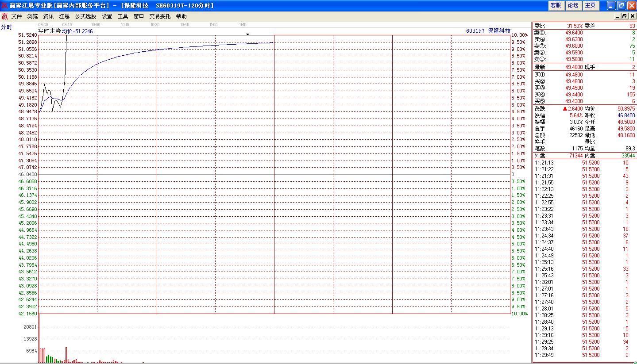Open the 浏览 menu
Screen dimensions: 637x364
tap(32, 16)
